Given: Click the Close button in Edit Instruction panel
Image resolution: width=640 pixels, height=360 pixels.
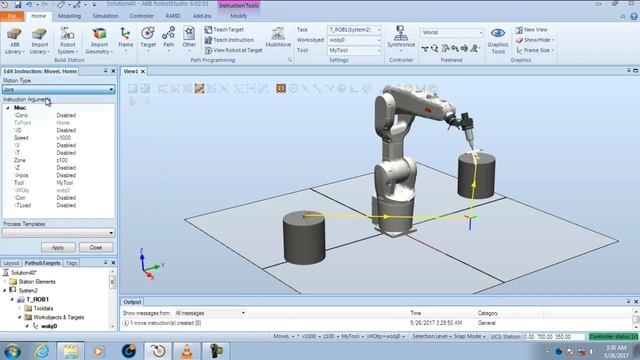Looking at the screenshot, I should [96, 247].
